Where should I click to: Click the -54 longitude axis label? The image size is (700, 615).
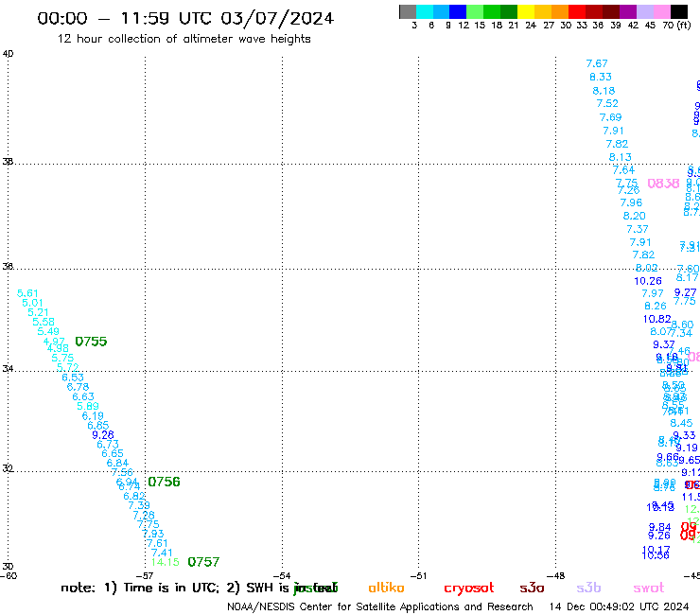coord(282,576)
